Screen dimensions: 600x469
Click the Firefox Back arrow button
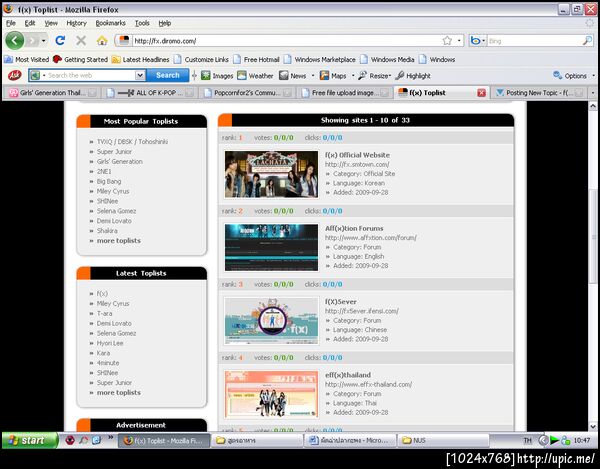(x=15, y=40)
